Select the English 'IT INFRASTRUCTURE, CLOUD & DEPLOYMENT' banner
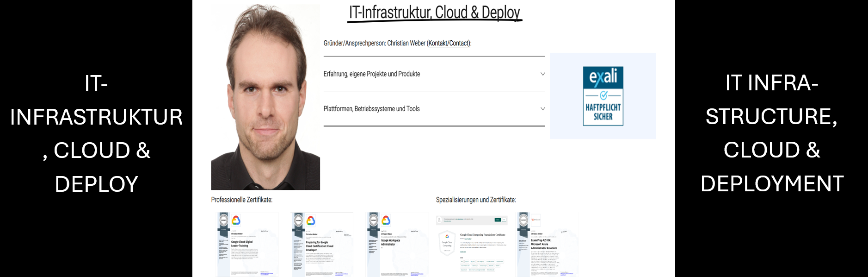 pos(772,133)
